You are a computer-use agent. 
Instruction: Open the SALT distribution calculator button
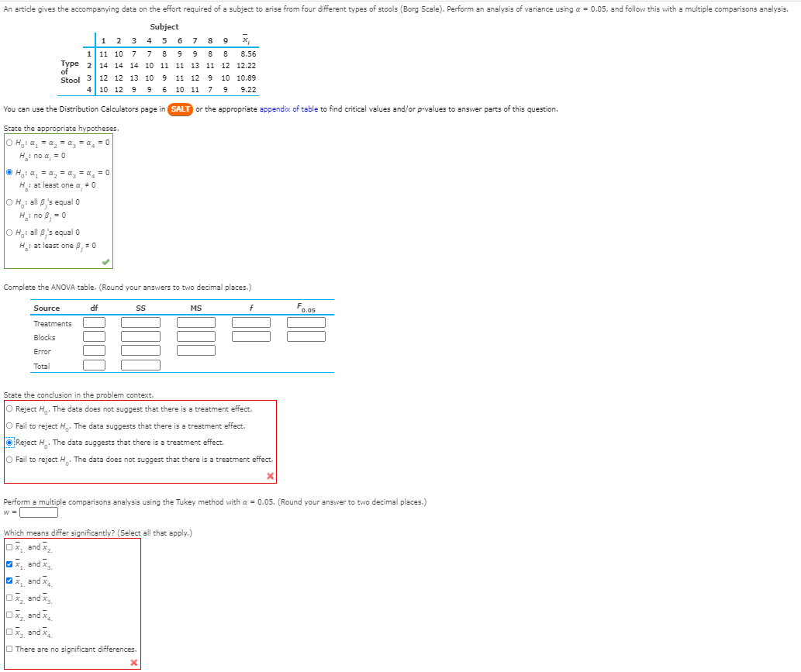(x=180, y=109)
